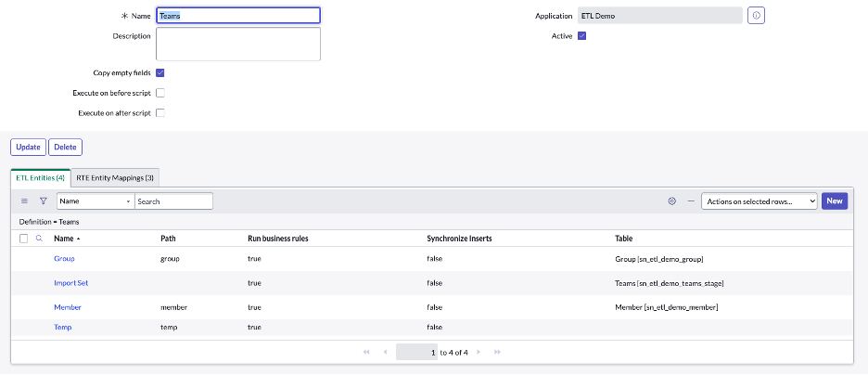The height and width of the screenshot is (375, 868).
Task: Click the column search magnifier icon
Action: coord(39,239)
